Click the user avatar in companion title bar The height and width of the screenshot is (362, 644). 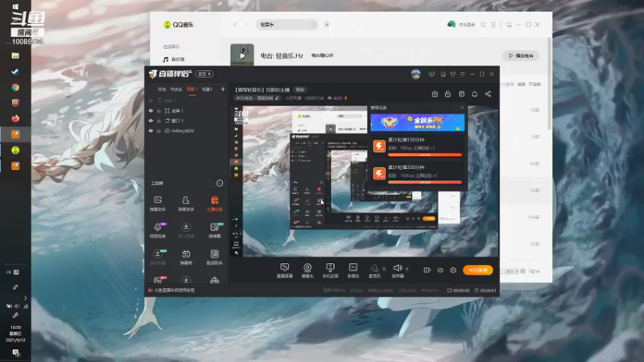(415, 74)
